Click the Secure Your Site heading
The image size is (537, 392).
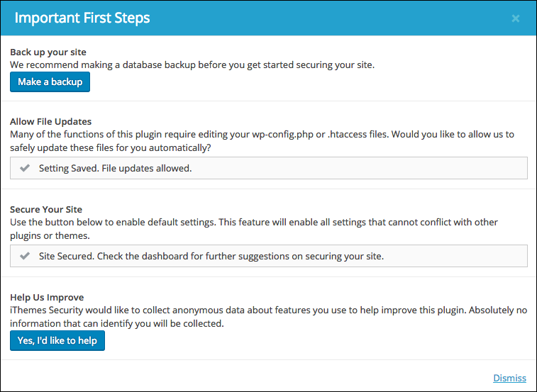[x=46, y=210]
